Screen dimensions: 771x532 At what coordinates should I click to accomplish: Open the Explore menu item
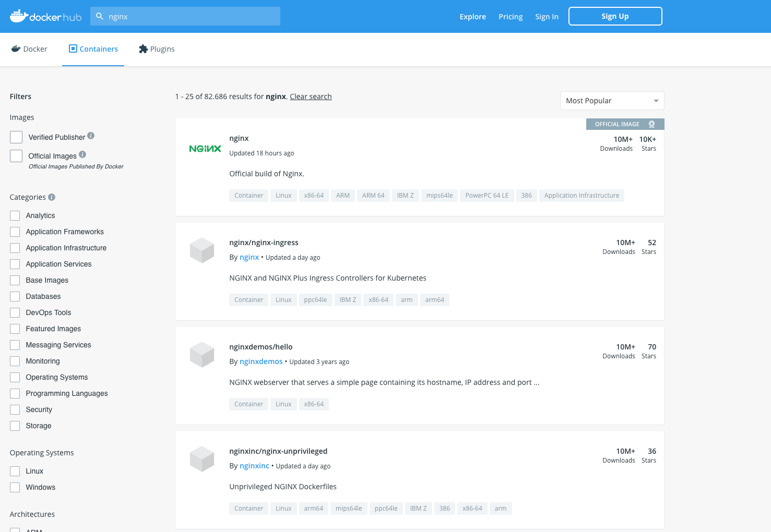click(472, 16)
